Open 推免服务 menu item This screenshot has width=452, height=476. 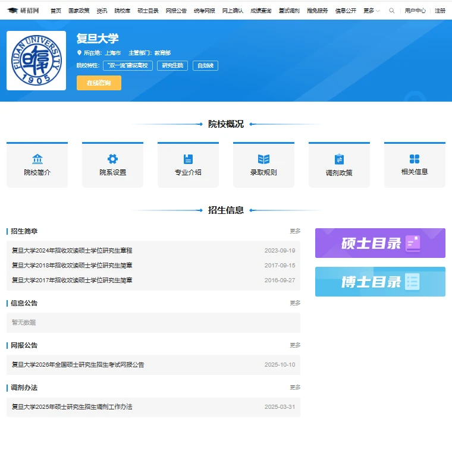(x=318, y=11)
